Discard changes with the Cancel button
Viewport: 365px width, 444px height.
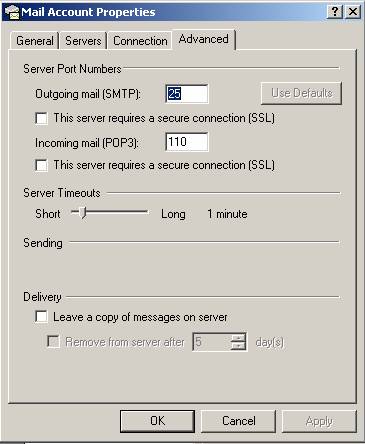point(238,421)
